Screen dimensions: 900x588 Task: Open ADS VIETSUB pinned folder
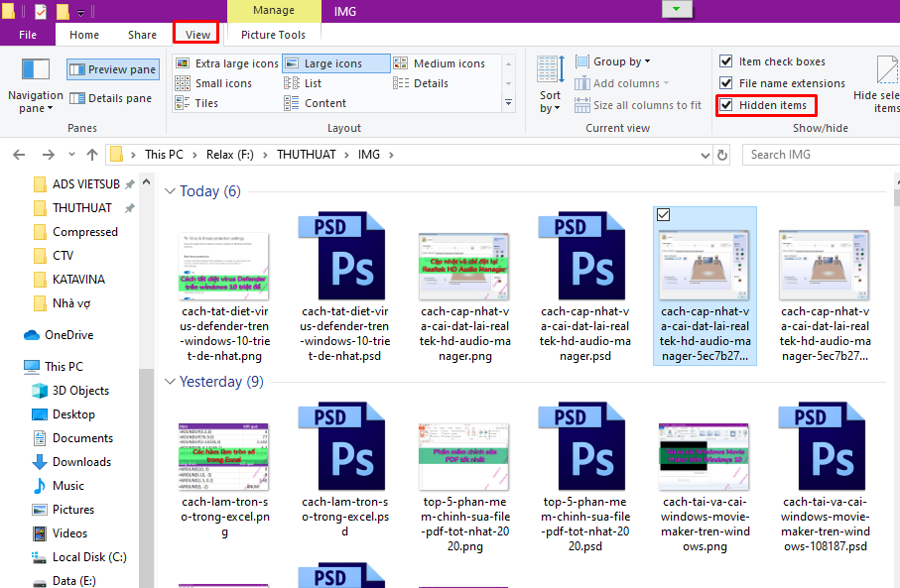[x=86, y=184]
